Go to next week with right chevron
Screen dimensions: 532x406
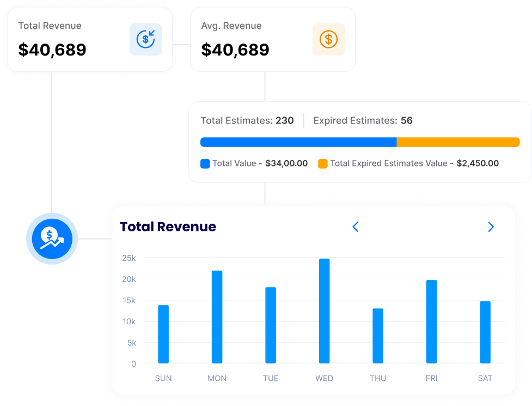[491, 227]
